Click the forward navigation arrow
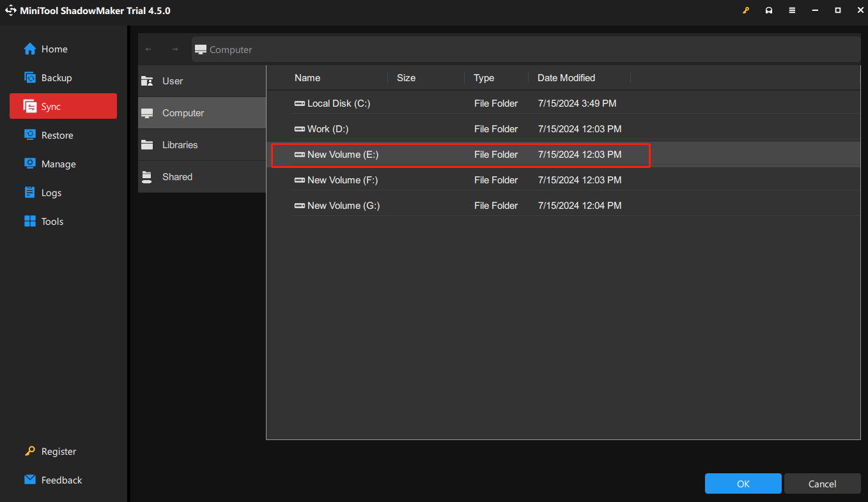Image resolution: width=868 pixels, height=502 pixels. (x=174, y=49)
